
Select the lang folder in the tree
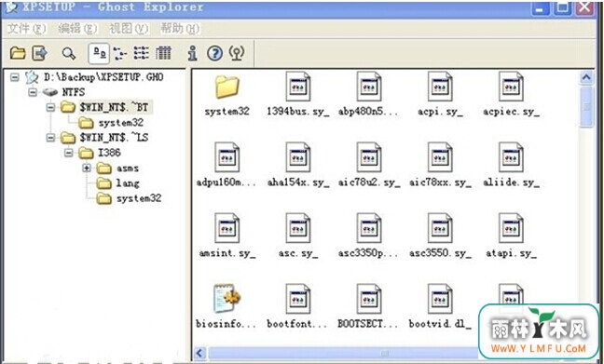128,183
